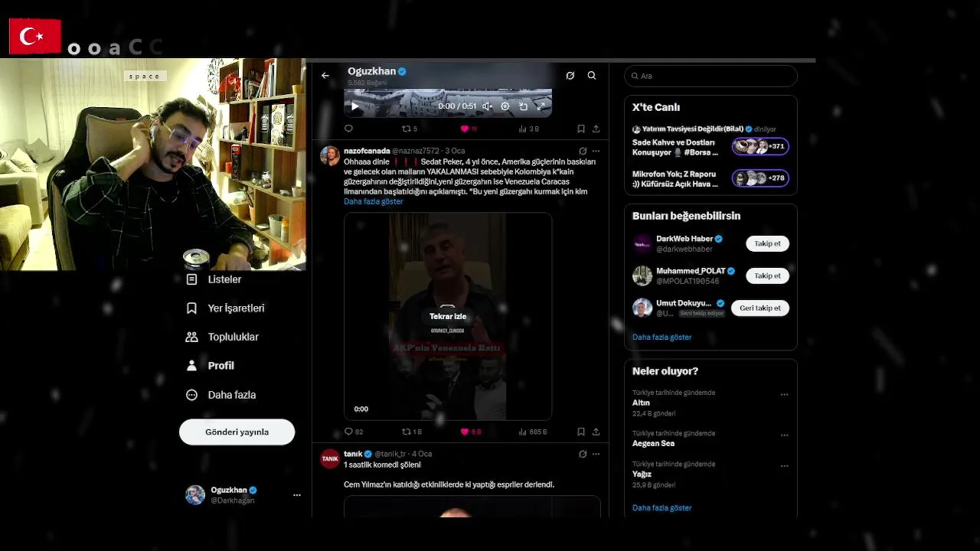This screenshot has height=551, width=980.
Task: Open account menu dots beside @Darkhagan
Action: (296, 495)
